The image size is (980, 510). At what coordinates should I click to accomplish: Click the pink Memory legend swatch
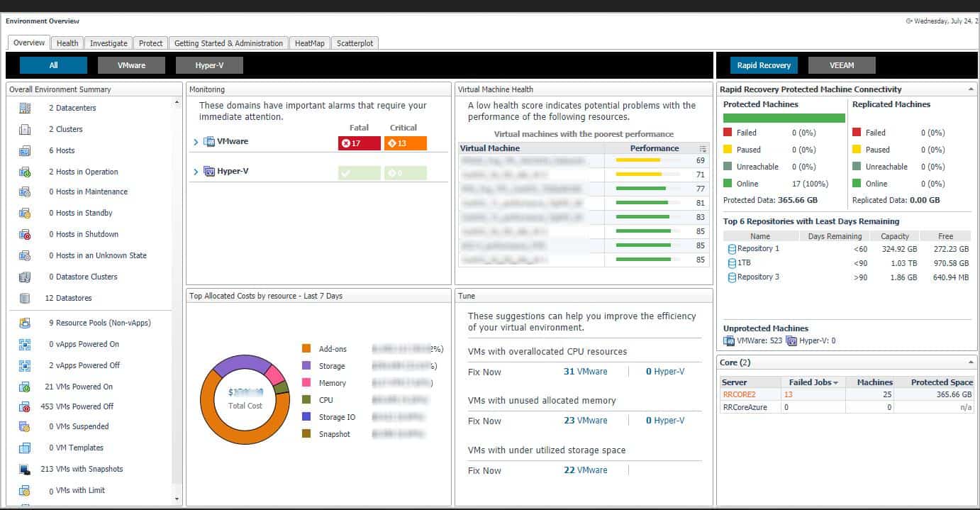click(x=306, y=383)
